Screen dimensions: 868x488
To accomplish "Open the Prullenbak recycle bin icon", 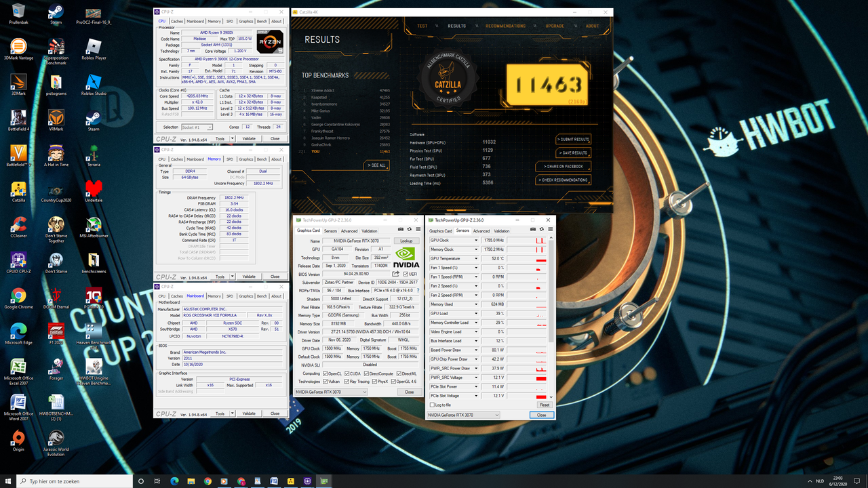I will coord(18,12).
